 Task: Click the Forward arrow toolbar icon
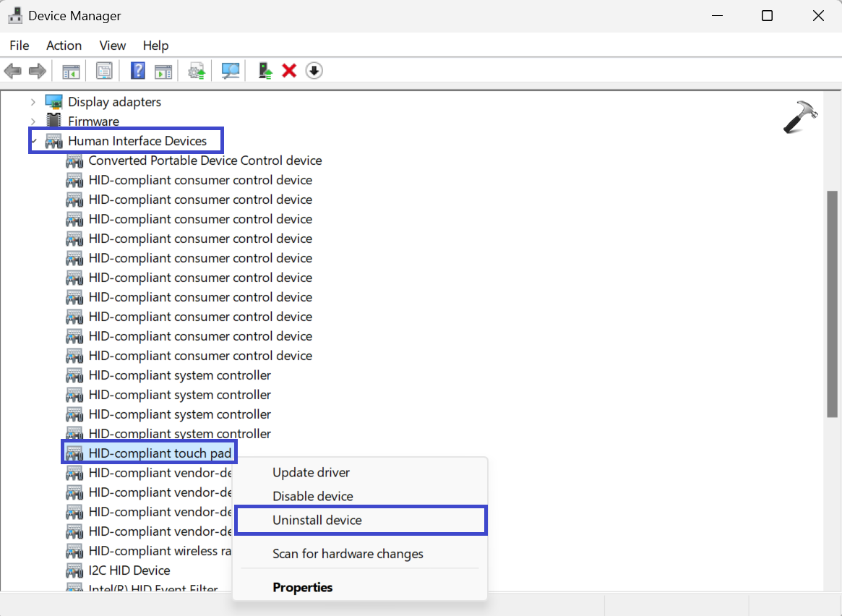pyautogui.click(x=38, y=71)
